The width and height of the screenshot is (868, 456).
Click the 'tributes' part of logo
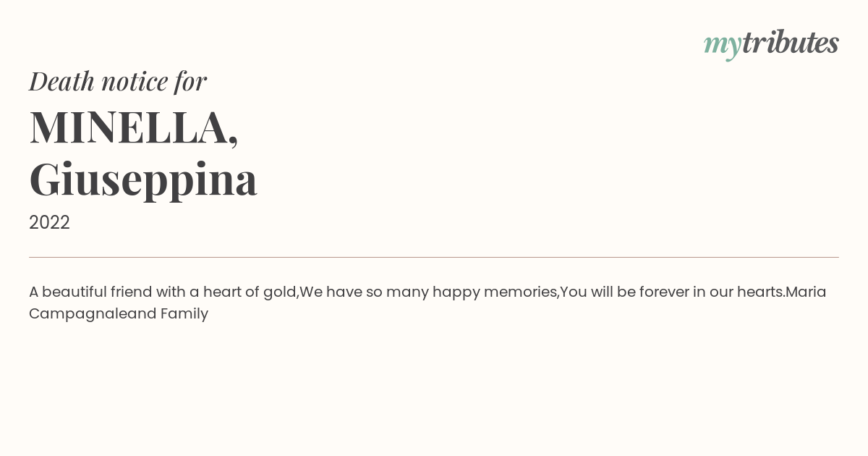pos(791,43)
